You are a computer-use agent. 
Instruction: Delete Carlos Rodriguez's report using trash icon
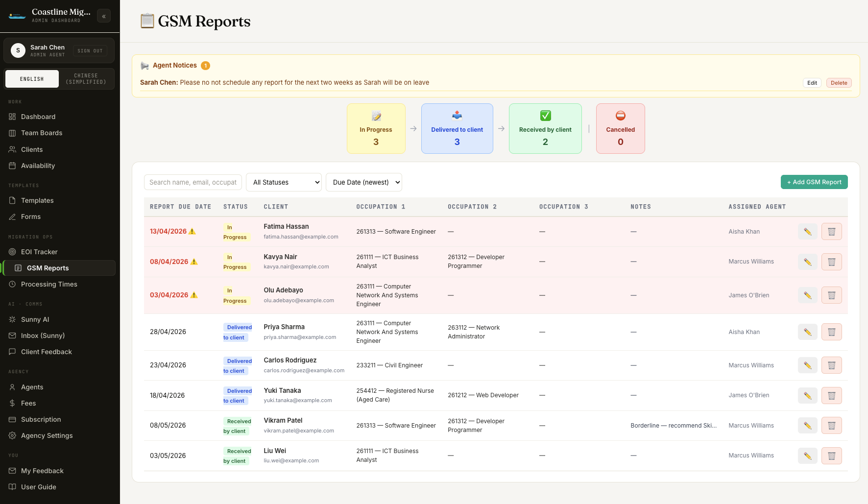(832, 365)
